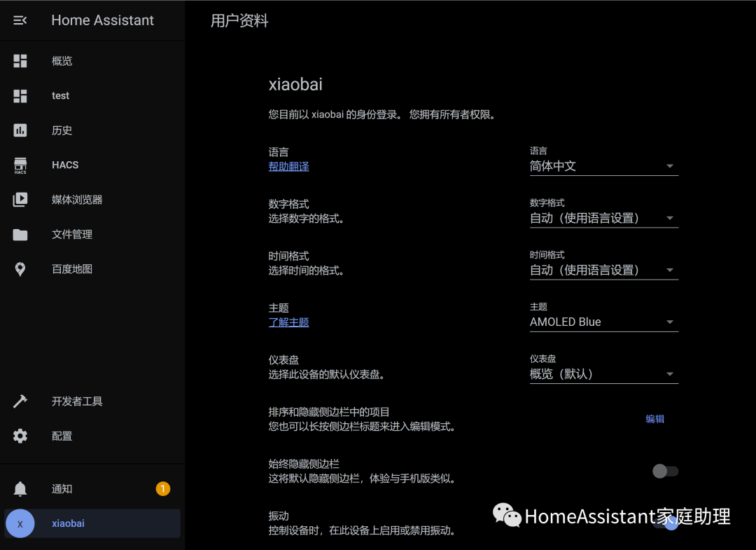
Task: Toggle the 始终隐藏侧边栏 switch
Action: 666,471
